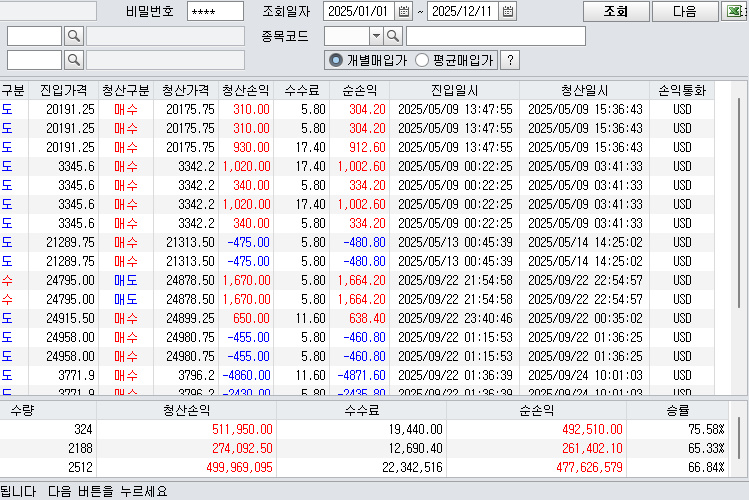Open the start date calendar picker
749x500 pixels.
pyautogui.click(x=404, y=11)
